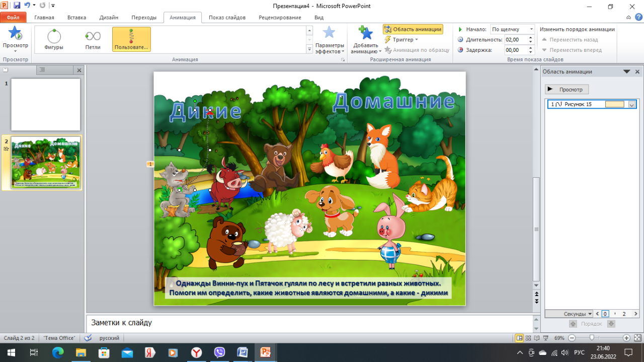The width and height of the screenshot is (644, 362).
Task: Open Word from the taskbar
Action: (x=242, y=352)
